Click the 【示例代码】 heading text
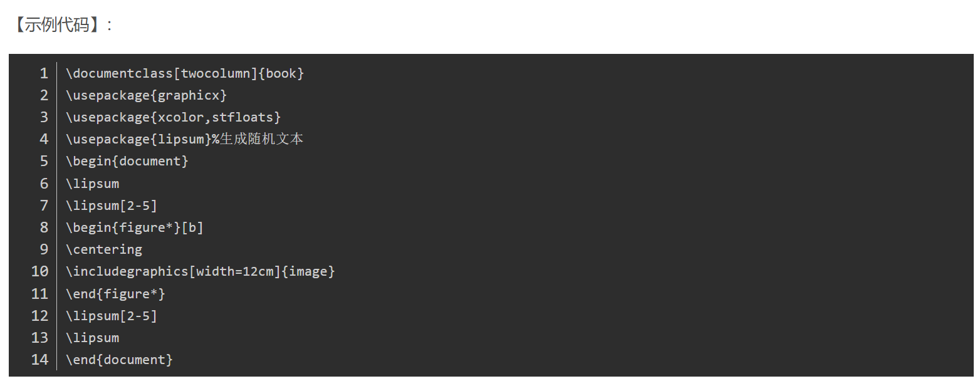980x386 pixels. click(58, 25)
